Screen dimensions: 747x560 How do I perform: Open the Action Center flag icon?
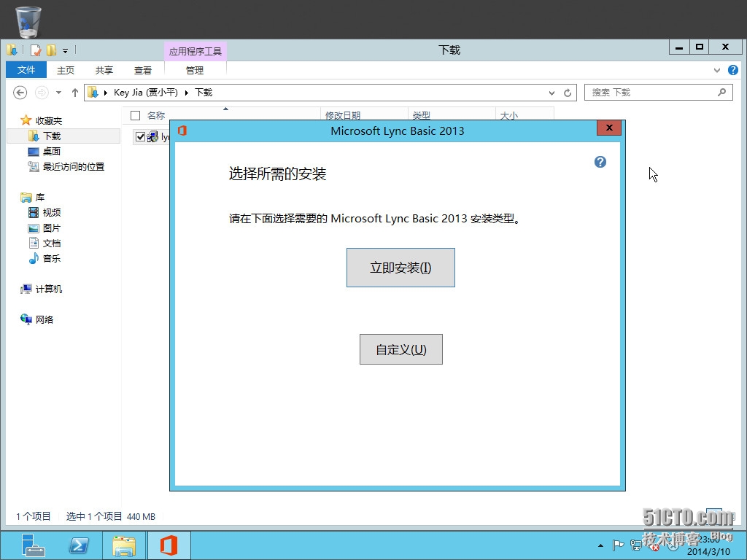pyautogui.click(x=618, y=545)
